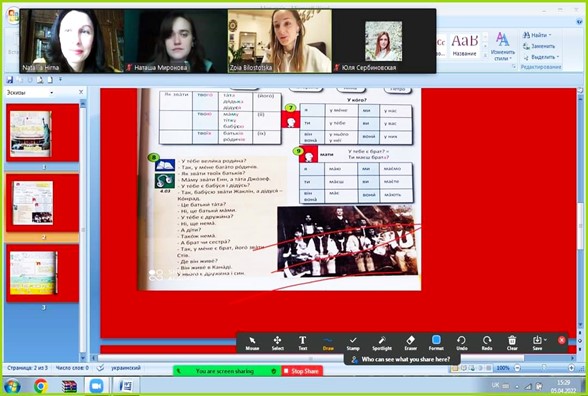
Task: Select the Eraser tool
Action: click(x=410, y=343)
